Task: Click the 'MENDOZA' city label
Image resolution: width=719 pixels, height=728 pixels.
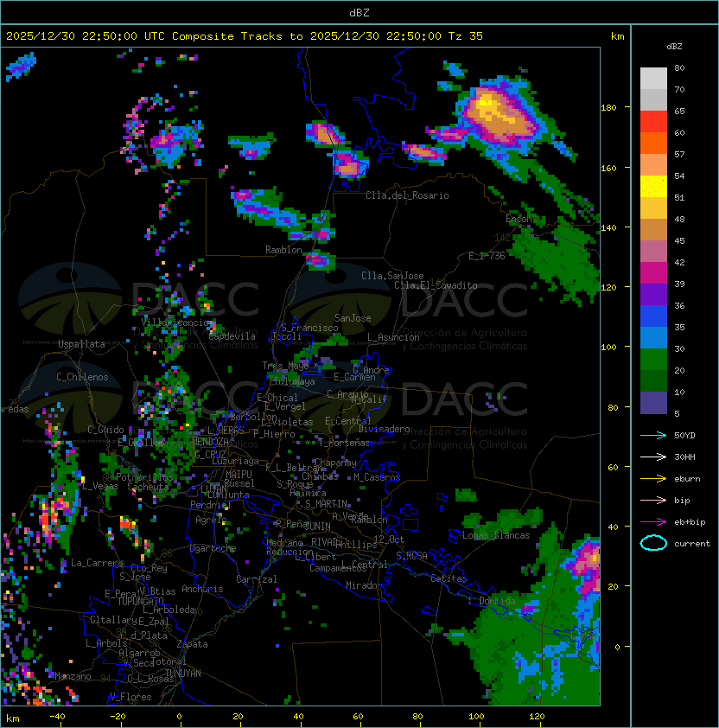Action: click(210, 441)
